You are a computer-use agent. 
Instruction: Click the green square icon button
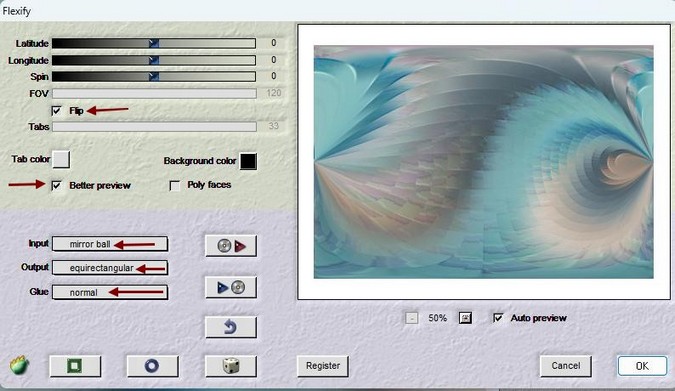point(75,366)
